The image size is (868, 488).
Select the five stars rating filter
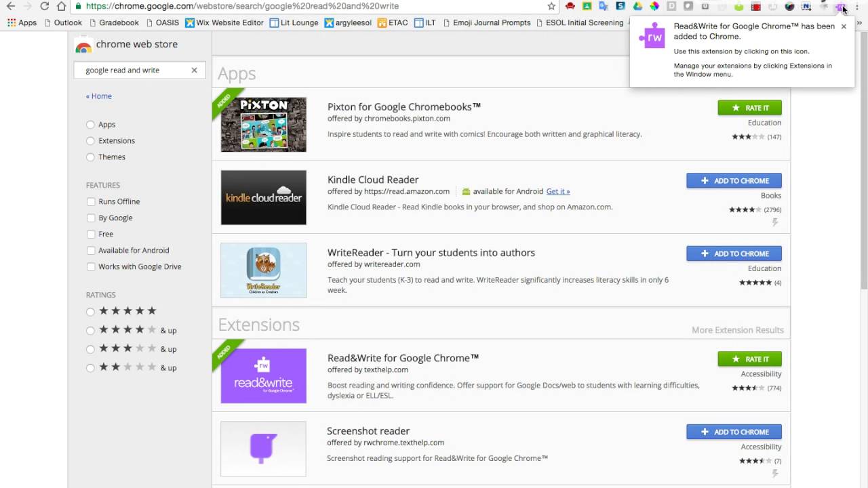coord(90,312)
